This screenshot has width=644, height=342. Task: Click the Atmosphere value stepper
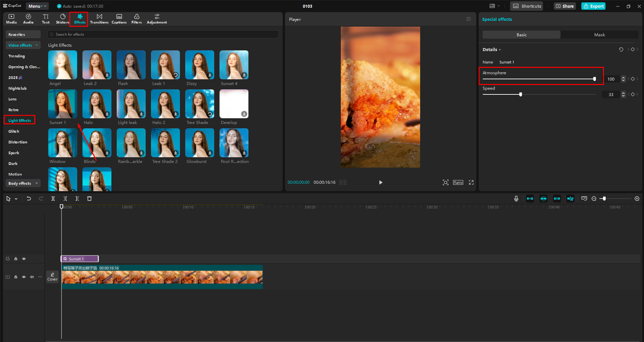coord(623,79)
